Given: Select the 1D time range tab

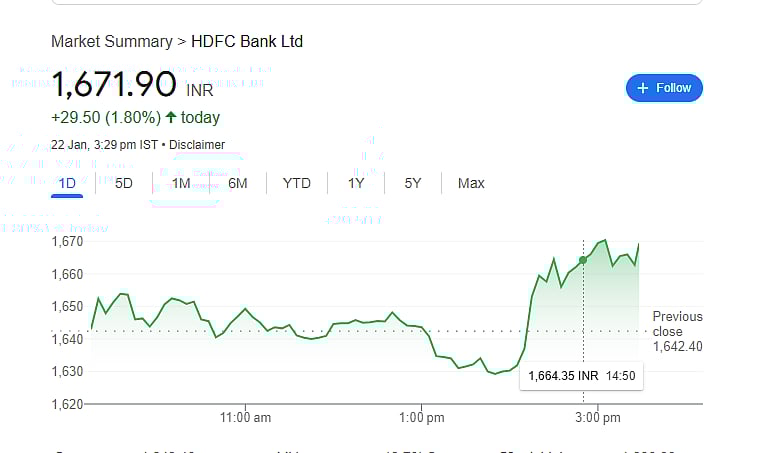Looking at the screenshot, I should point(67,183).
